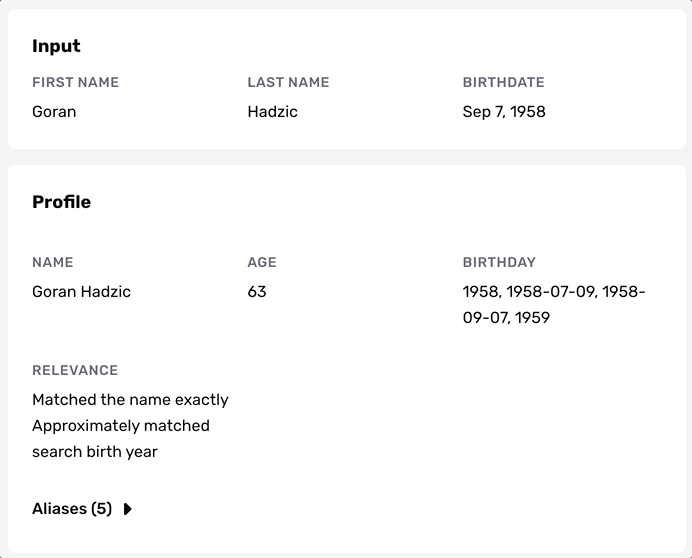
Task: Select the birthdate Sep 7, 1958
Action: point(504,112)
